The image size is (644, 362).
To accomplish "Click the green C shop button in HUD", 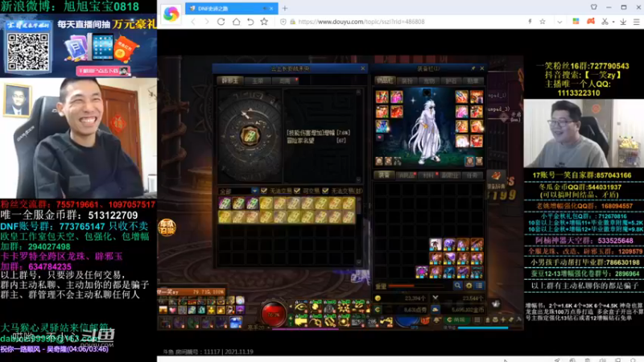I will (456, 319).
